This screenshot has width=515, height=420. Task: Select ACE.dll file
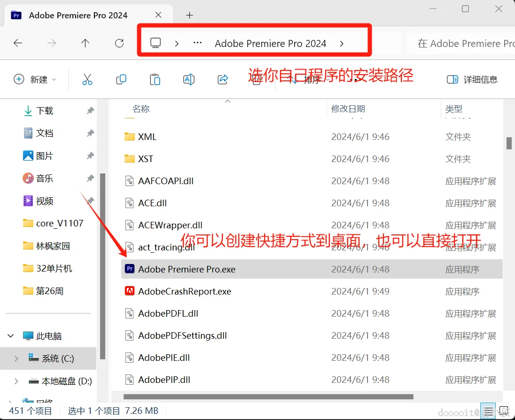146,203
